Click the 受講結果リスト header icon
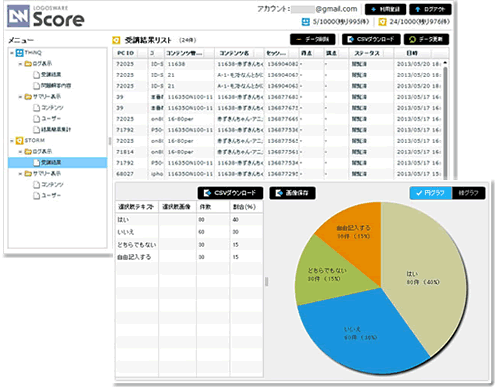500x388 pixels. 116,40
